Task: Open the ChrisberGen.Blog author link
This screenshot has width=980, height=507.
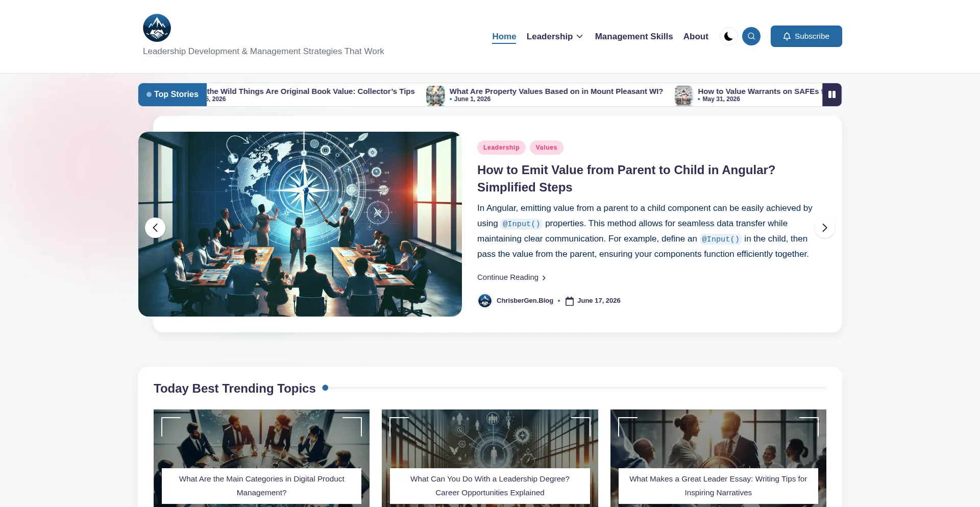Action: 525,301
